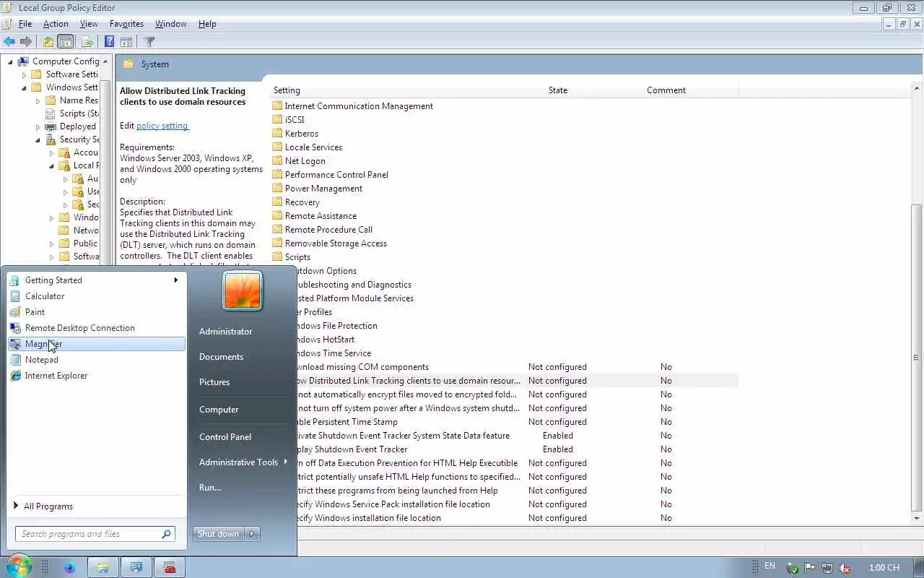Sort by the State column header

coord(558,90)
